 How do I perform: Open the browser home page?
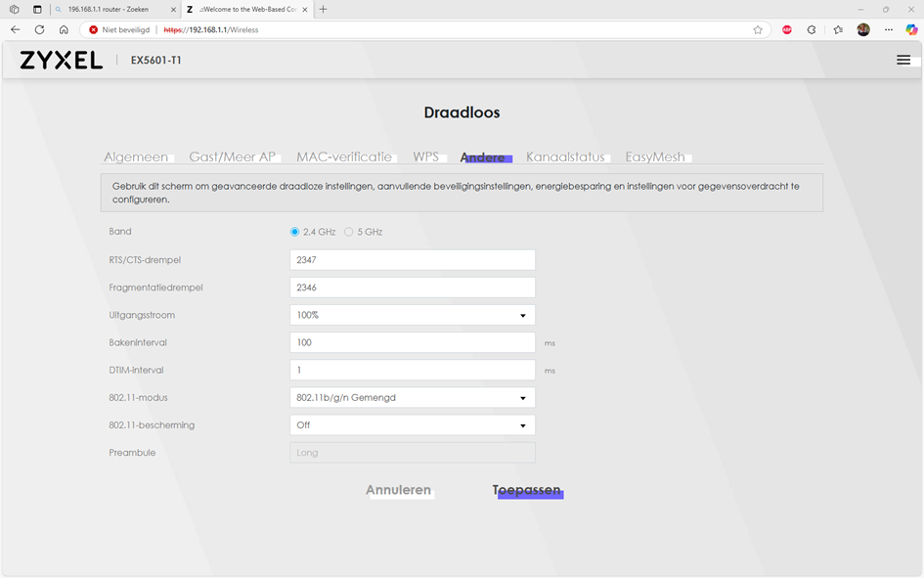click(x=64, y=29)
